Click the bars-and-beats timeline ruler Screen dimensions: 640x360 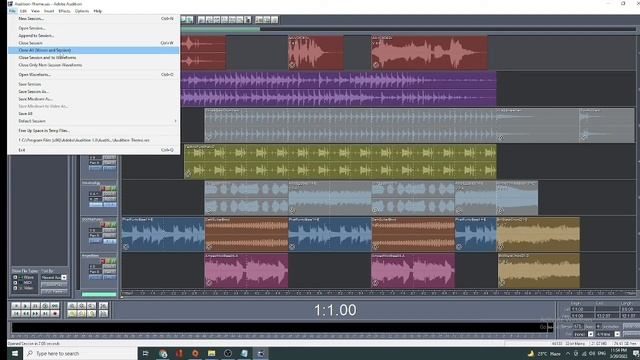(378, 293)
